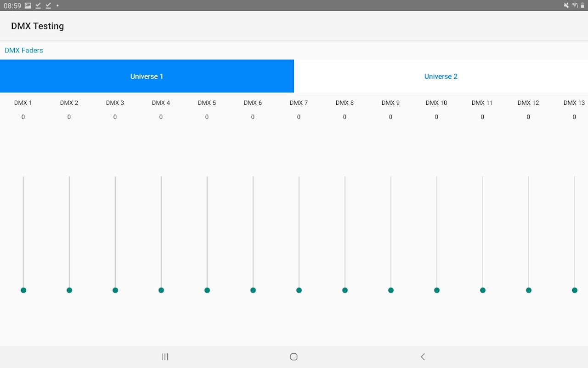
Task: Click the DMX 4 fader handle
Action: click(x=161, y=290)
